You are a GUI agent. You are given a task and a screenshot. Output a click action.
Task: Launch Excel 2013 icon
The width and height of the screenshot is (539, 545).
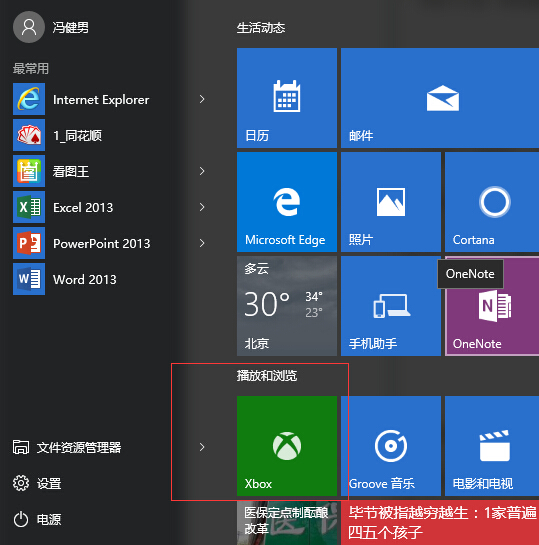click(29, 207)
